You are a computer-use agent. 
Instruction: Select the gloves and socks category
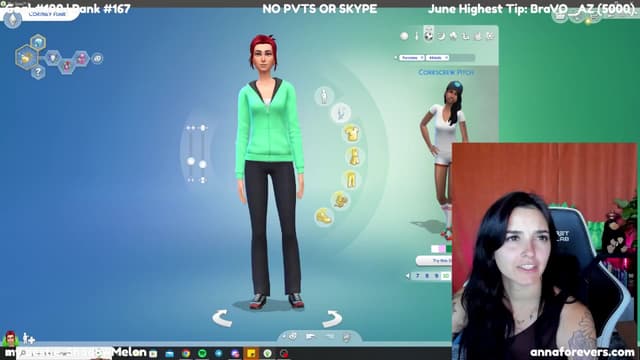coord(340,200)
